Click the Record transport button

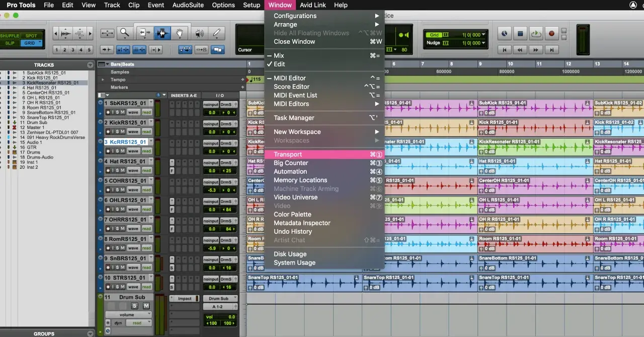point(551,34)
